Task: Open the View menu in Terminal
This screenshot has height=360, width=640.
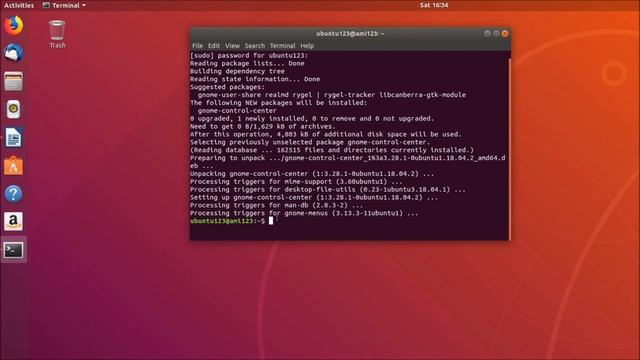Action: click(x=232, y=46)
